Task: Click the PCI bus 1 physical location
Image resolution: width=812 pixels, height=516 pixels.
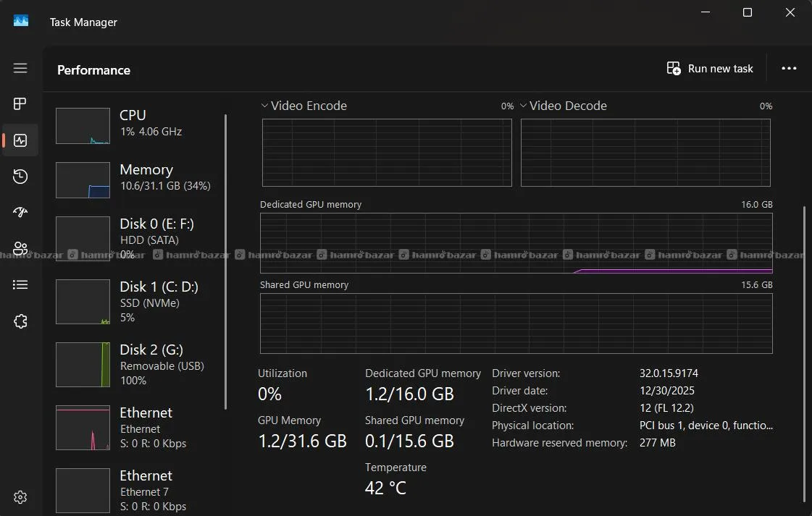Action: [x=706, y=426]
